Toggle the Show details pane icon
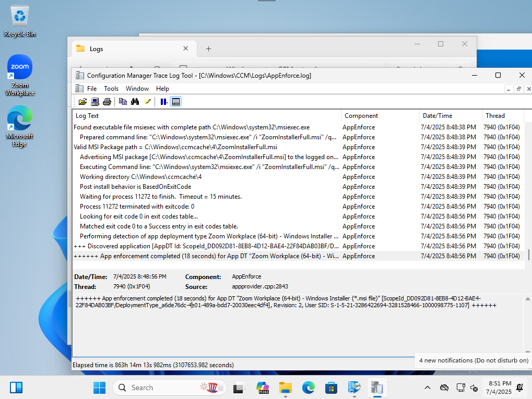Screen dimensions: 532x399 pos(176,102)
